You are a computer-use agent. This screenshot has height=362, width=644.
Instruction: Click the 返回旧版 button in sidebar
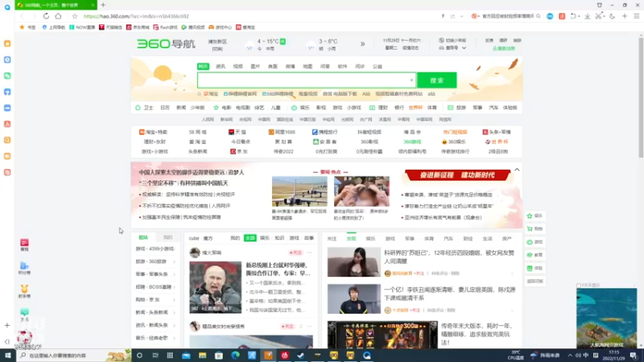[535, 281]
